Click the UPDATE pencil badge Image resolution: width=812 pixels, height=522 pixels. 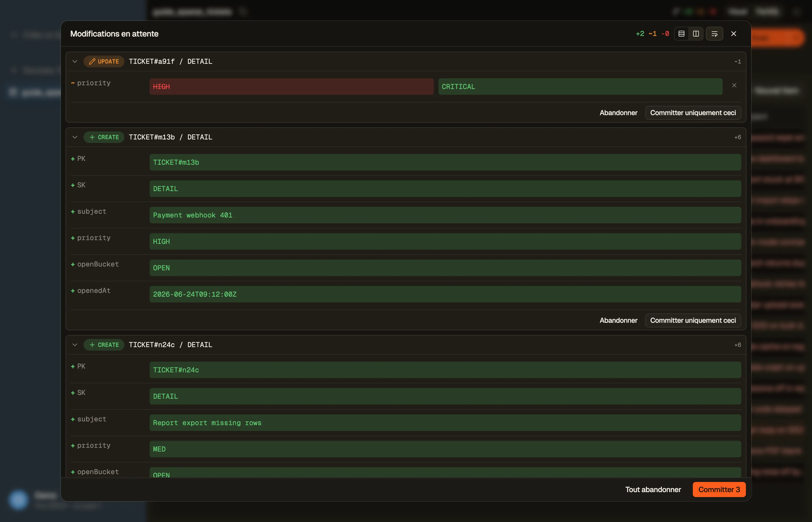click(x=104, y=61)
